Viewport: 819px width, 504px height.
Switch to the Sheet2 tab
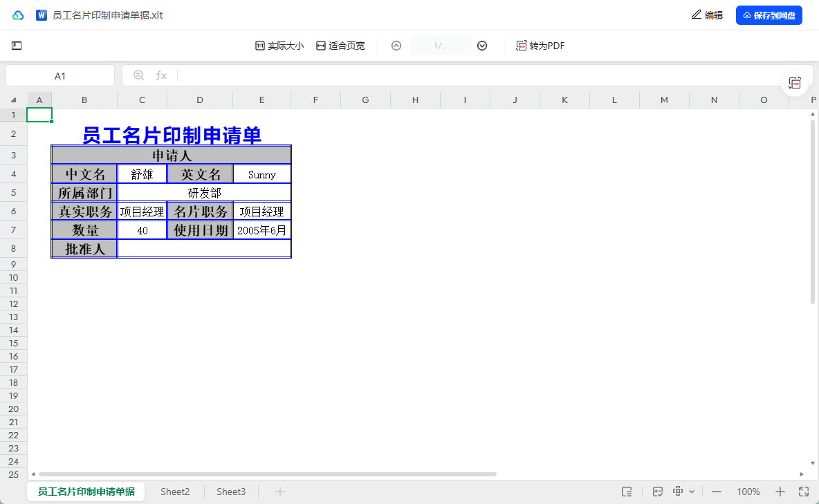(175, 492)
